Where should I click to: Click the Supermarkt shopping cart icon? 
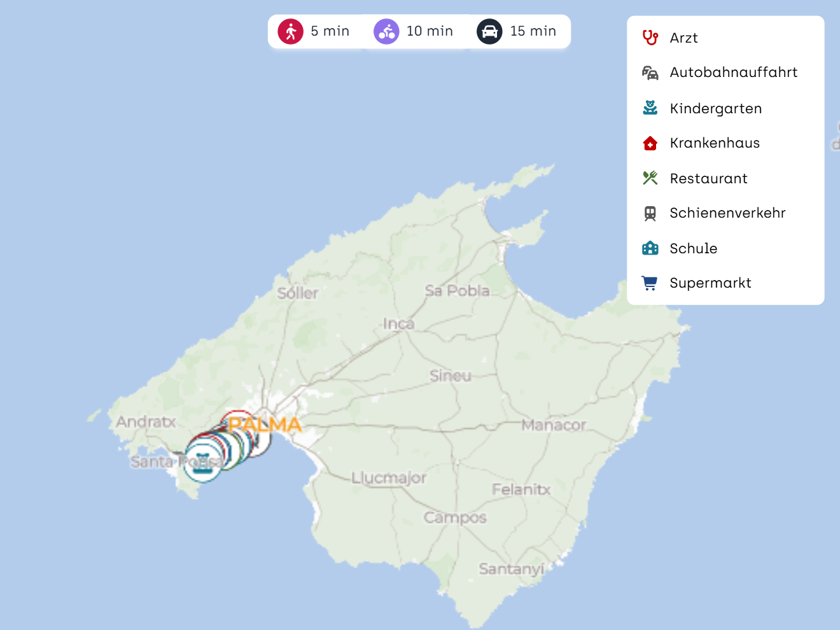pyautogui.click(x=650, y=283)
